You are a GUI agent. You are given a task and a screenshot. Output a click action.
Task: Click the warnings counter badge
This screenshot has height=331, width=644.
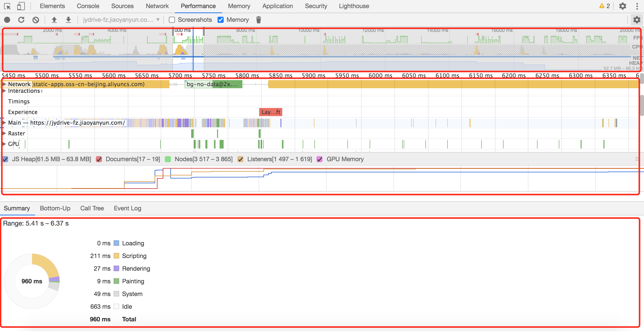tap(604, 6)
